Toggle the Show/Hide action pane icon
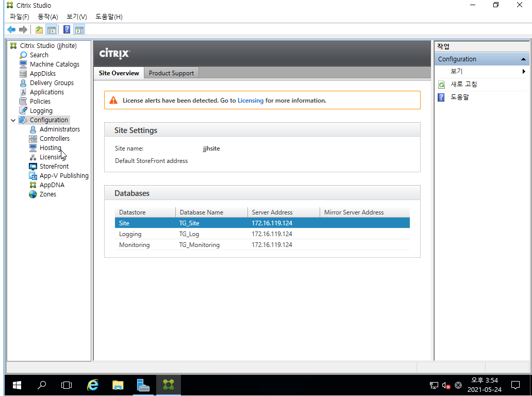The image size is (532, 396). tap(79, 30)
